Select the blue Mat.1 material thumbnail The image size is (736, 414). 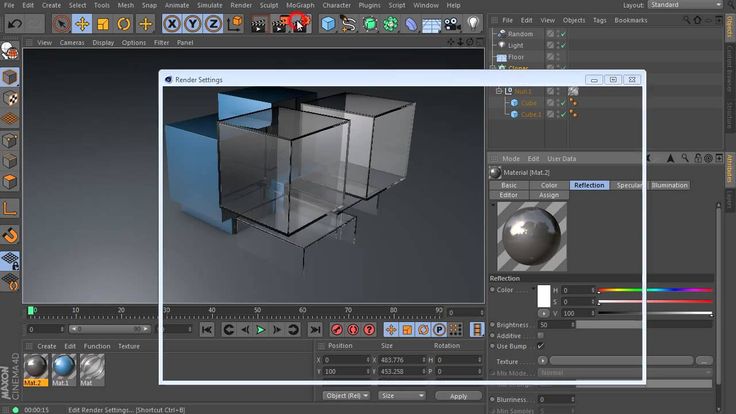[x=63, y=367]
